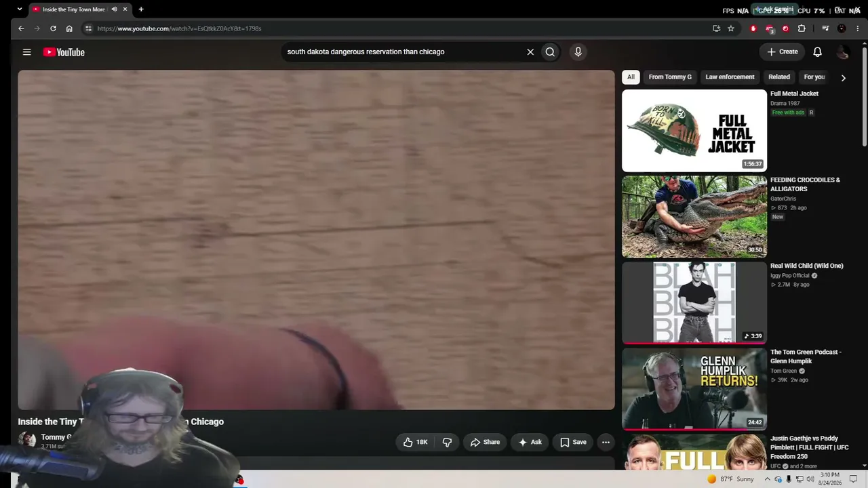868x488 pixels.
Task: Mute the tab using its speaker icon
Action: [114, 9]
